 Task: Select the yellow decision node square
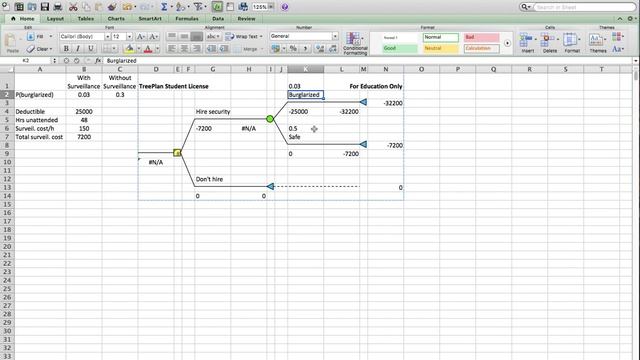(177, 153)
